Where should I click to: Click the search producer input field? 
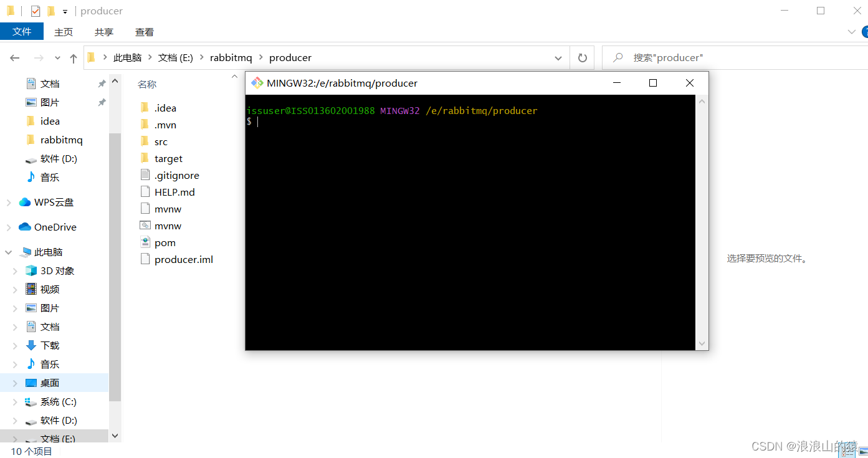coord(735,57)
